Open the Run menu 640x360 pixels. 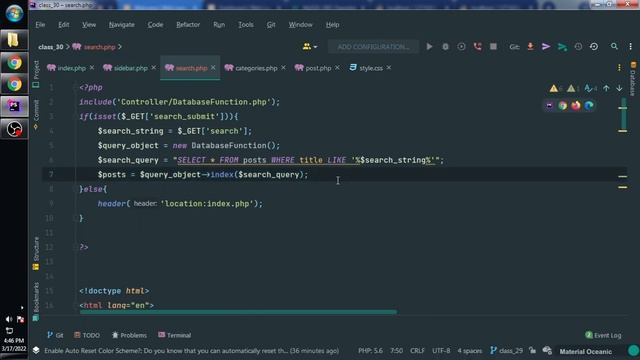219,24
